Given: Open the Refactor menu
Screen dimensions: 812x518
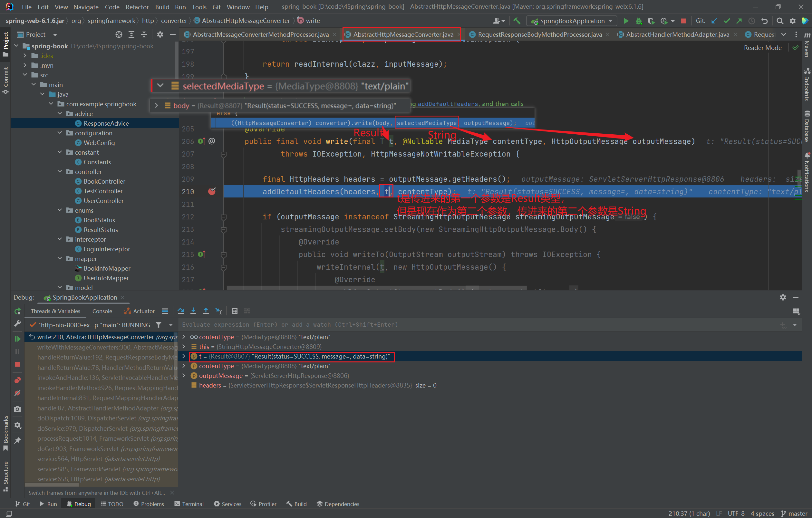Looking at the screenshot, I should (x=137, y=7).
